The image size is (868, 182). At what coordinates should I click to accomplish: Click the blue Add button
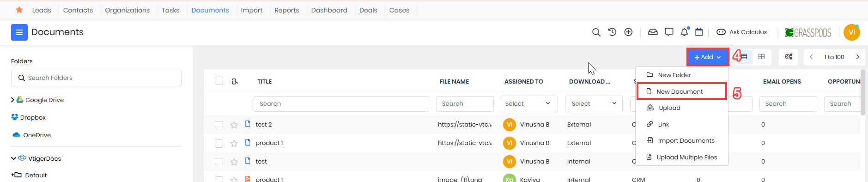708,57
